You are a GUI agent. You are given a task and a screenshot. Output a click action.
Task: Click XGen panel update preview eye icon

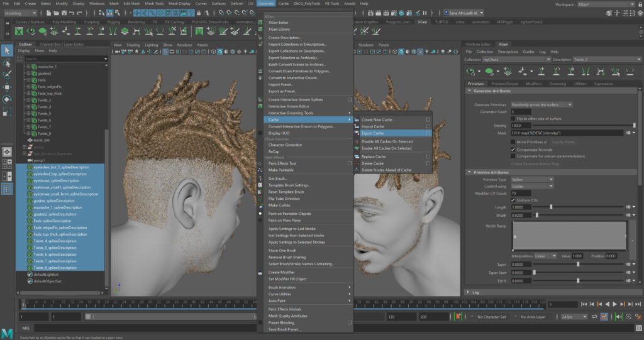[x=470, y=72]
